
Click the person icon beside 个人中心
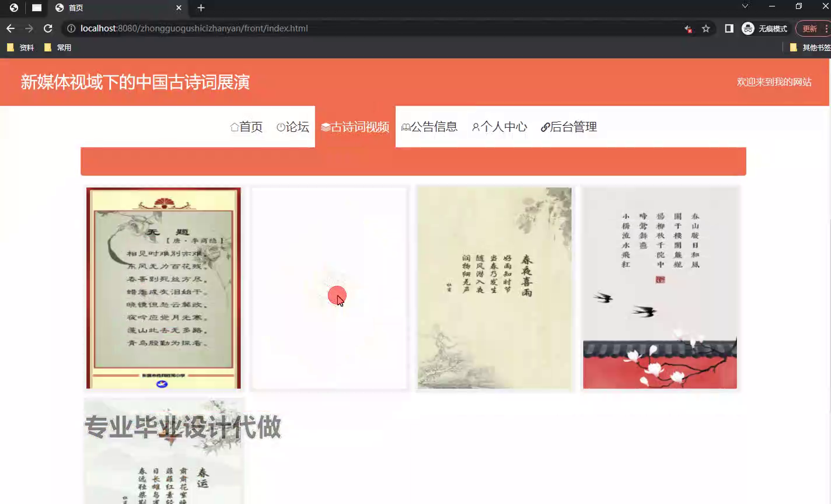click(x=476, y=127)
